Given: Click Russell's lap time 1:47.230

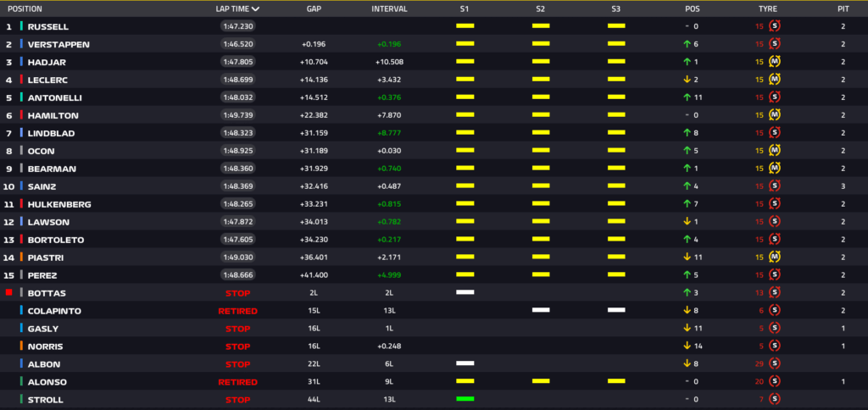Looking at the screenshot, I should 238,26.
